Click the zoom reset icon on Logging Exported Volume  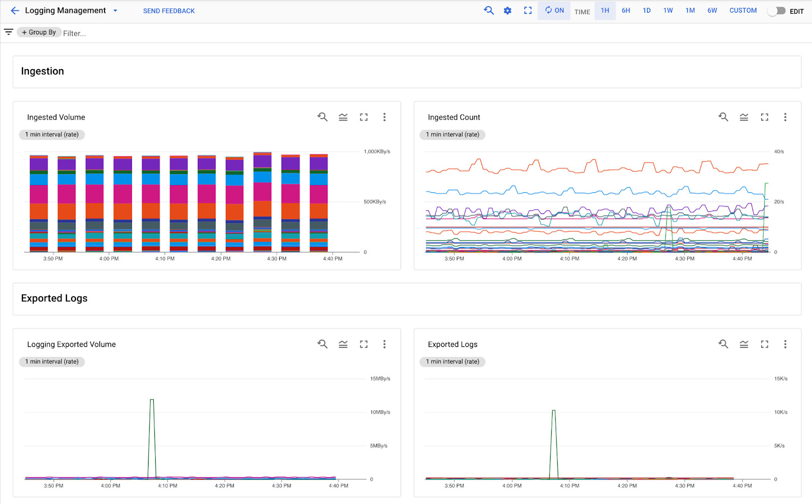[322, 344]
